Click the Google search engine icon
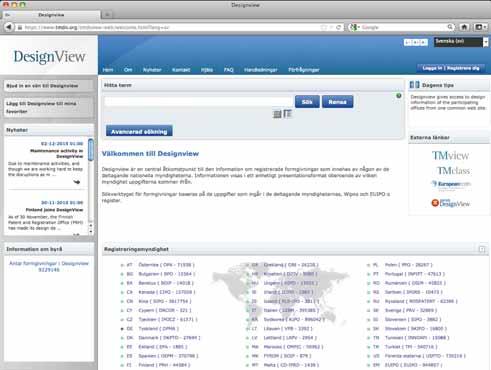The height and width of the screenshot is (370, 491). pyautogui.click(x=354, y=27)
